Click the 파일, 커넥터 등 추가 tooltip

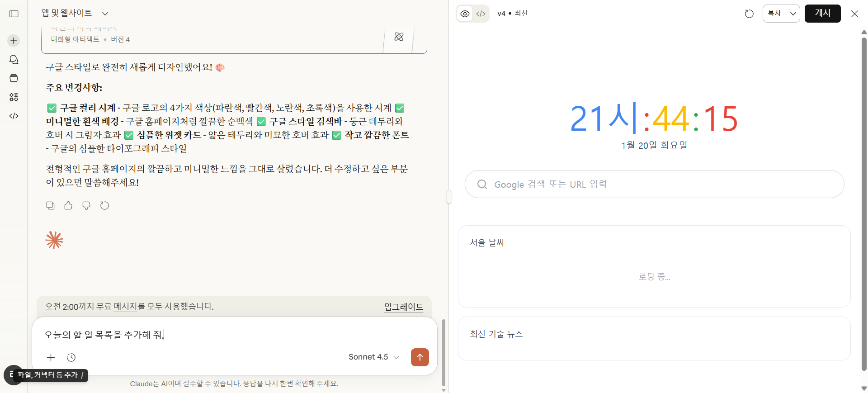(50, 375)
